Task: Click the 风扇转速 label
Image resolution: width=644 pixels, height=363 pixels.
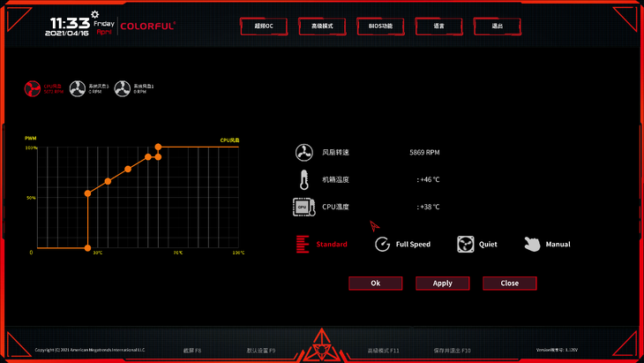Action: [335, 153]
